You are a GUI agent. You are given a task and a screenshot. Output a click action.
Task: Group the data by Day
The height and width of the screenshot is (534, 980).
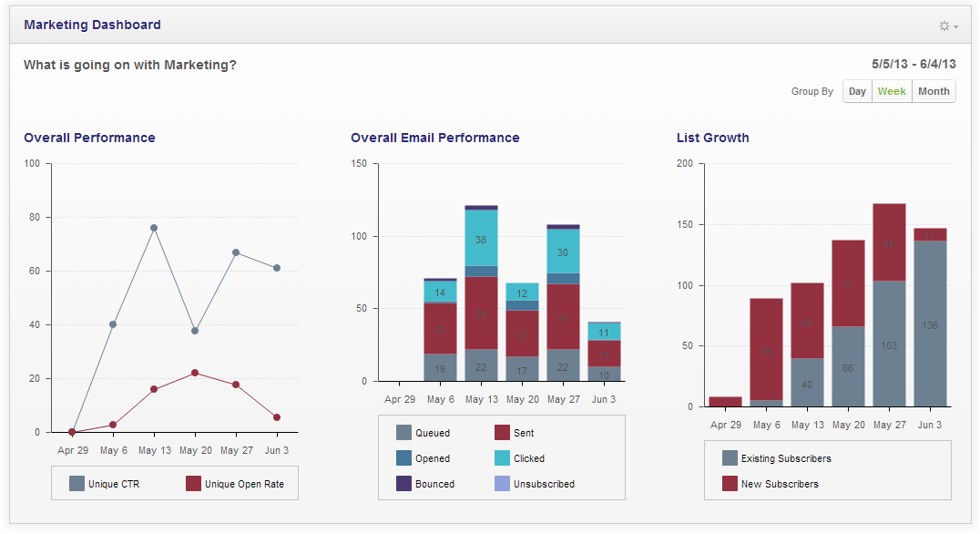tap(857, 91)
